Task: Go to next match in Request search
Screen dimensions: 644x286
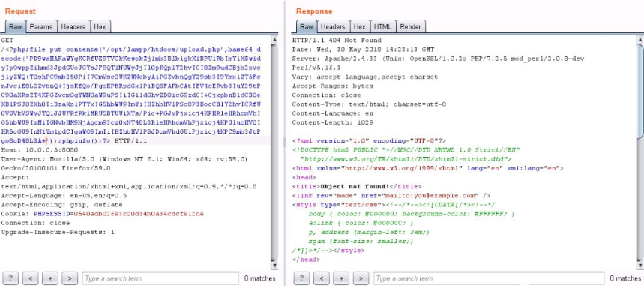Action: 70,278
